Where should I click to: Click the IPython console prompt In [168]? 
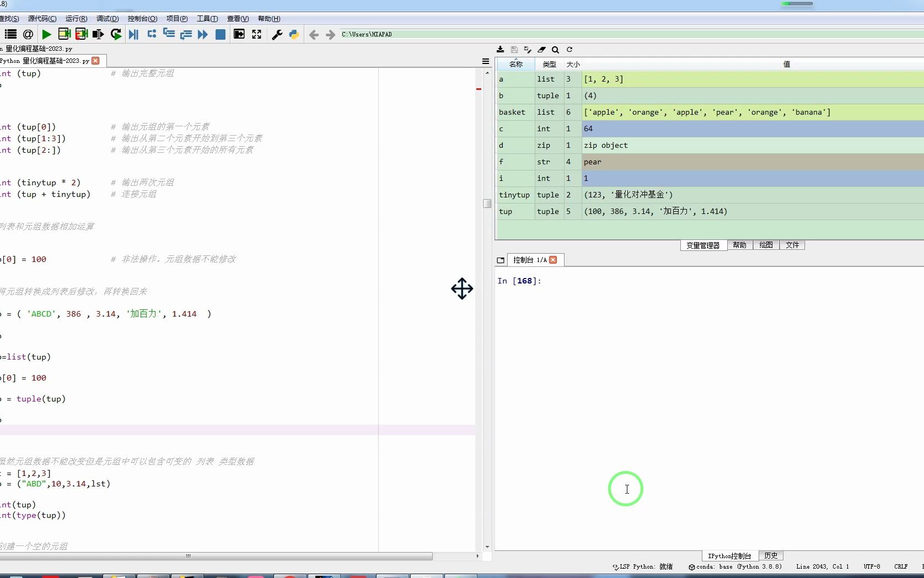pyautogui.click(x=519, y=281)
